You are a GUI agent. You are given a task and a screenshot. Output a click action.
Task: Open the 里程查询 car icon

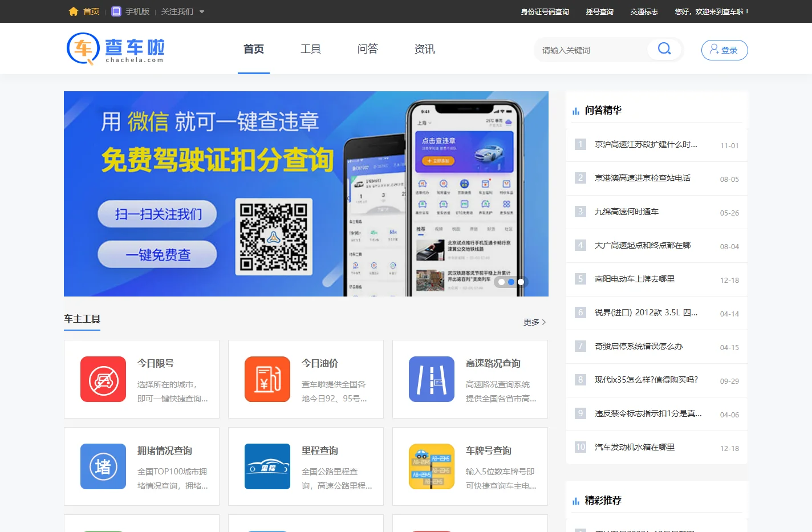pos(267,466)
